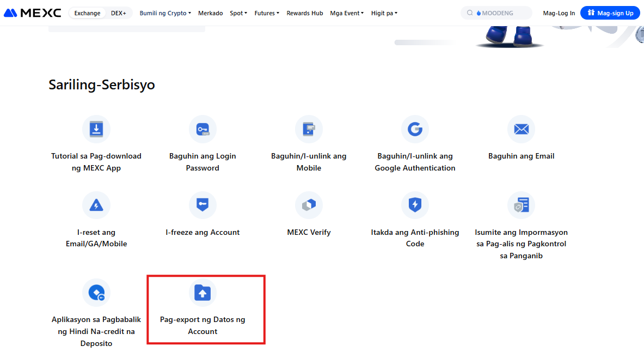Click the I-freeze ang Account icon
This screenshot has height=352, width=644.
[203, 205]
